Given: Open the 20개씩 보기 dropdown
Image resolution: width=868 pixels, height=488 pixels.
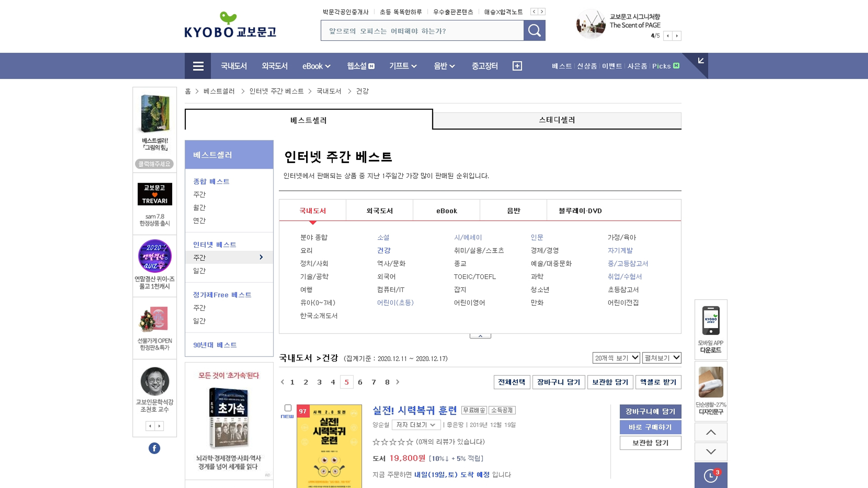Looking at the screenshot, I should [616, 358].
